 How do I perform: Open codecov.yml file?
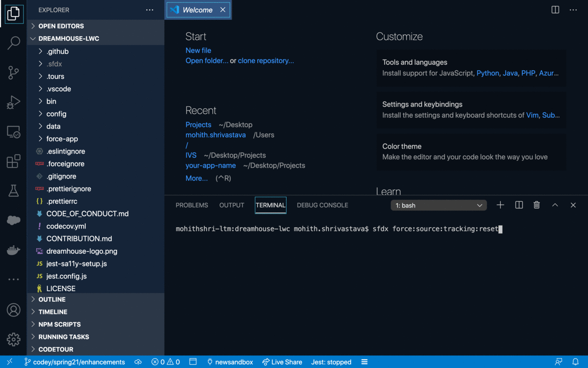coord(96,226)
